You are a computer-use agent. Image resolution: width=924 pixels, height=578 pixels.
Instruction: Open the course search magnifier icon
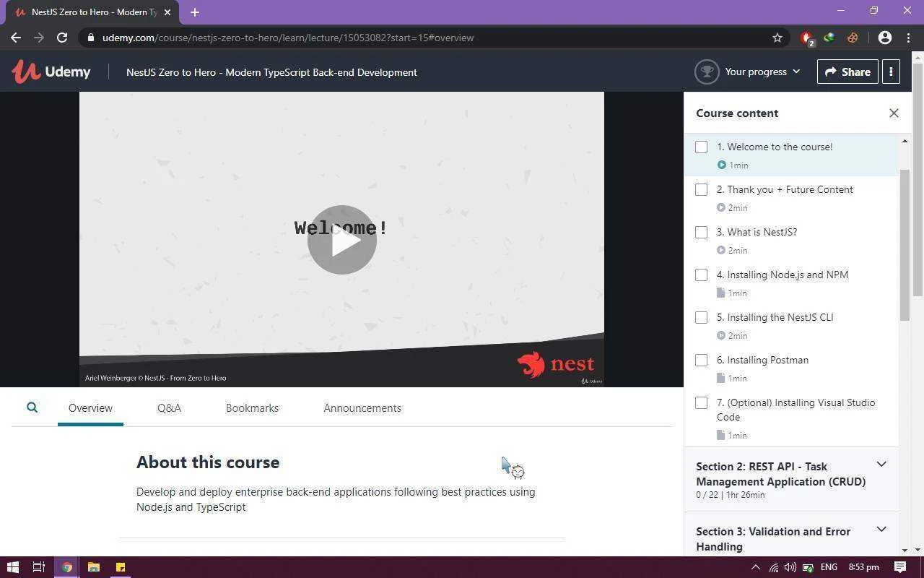32,407
